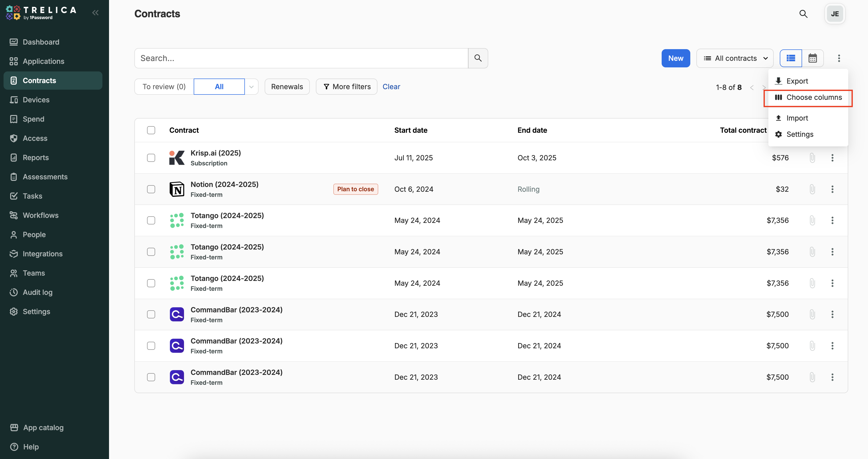The image size is (868, 459).
Task: Select the first CommandBar contract checkbox
Action: point(151,314)
